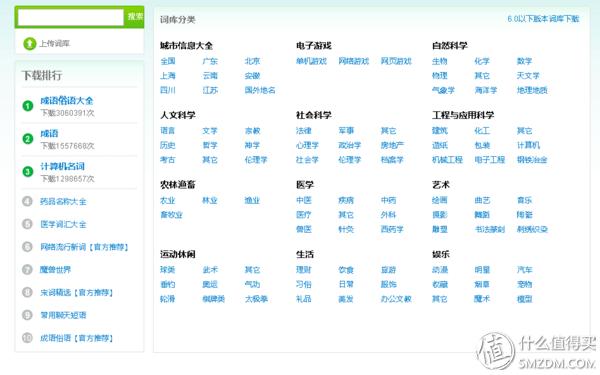This screenshot has width=600, height=375.
Task: Open 绘画 under 艺术
Action: 440,201
